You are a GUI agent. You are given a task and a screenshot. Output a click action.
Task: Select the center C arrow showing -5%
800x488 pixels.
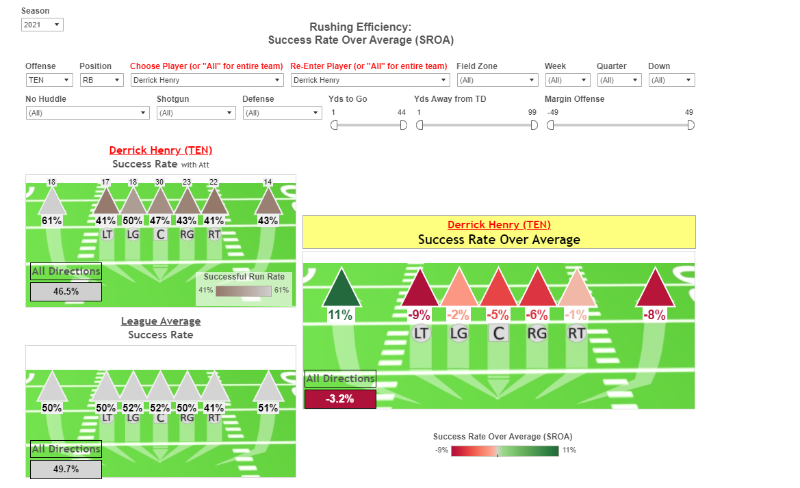498,288
